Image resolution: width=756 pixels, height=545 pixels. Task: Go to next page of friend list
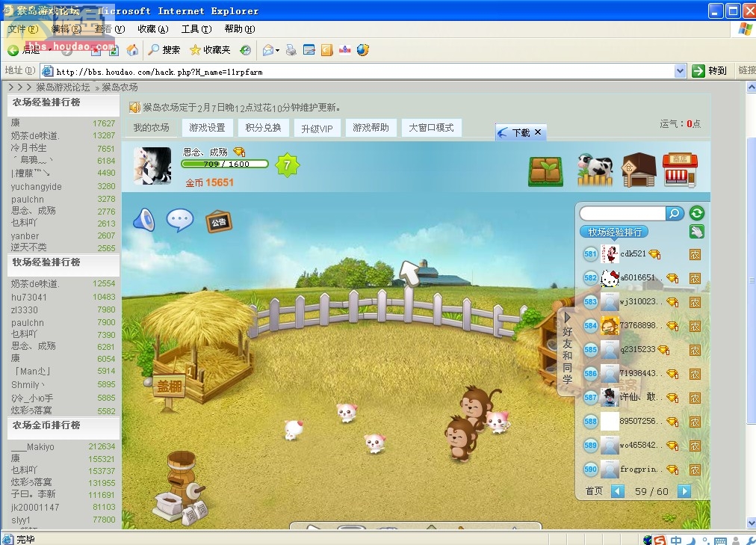(x=684, y=491)
